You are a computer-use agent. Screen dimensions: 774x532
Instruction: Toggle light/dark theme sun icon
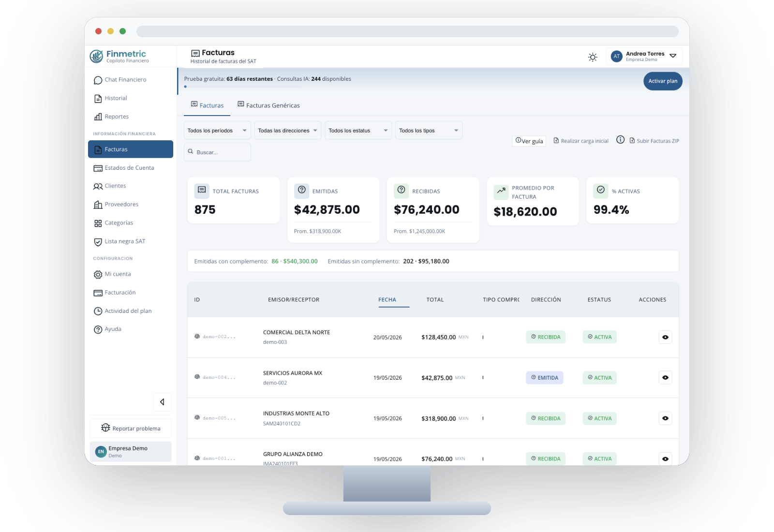click(x=593, y=57)
